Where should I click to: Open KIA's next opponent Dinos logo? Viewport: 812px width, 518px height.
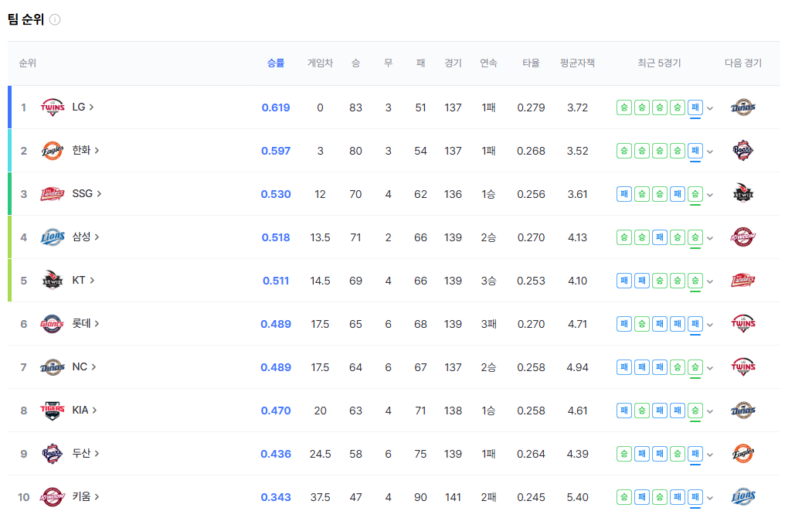coord(742,411)
